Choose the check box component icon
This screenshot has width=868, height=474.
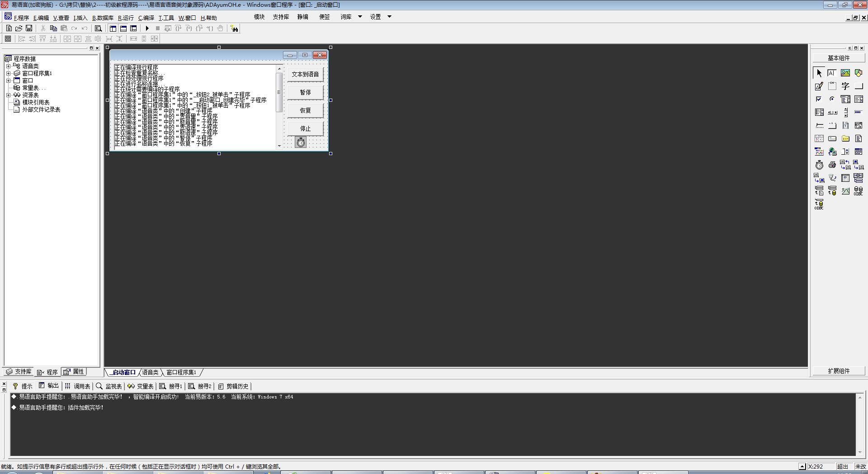pos(819,99)
